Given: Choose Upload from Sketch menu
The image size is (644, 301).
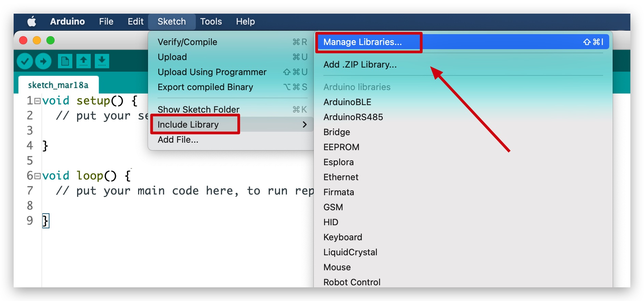Looking at the screenshot, I should (x=231, y=57).
